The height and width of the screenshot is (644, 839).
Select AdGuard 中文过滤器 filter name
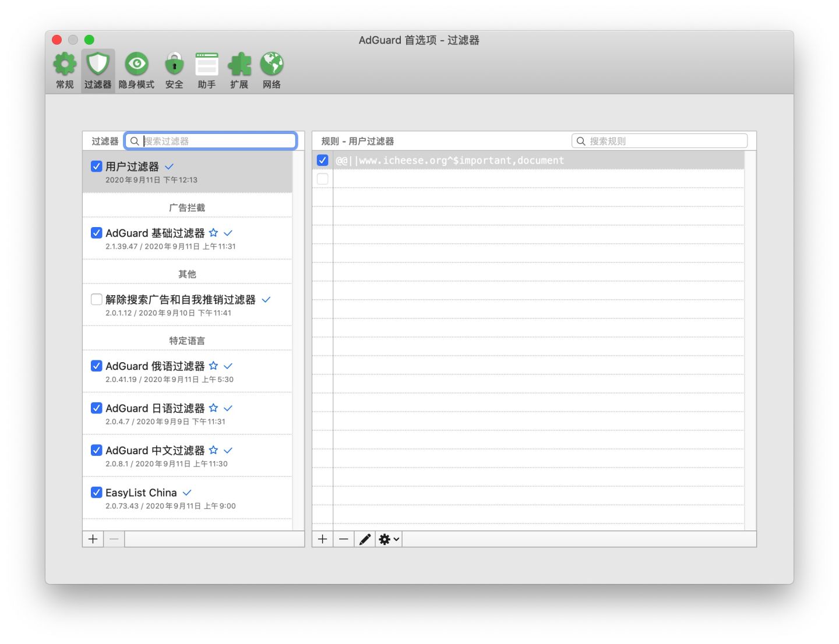[155, 450]
